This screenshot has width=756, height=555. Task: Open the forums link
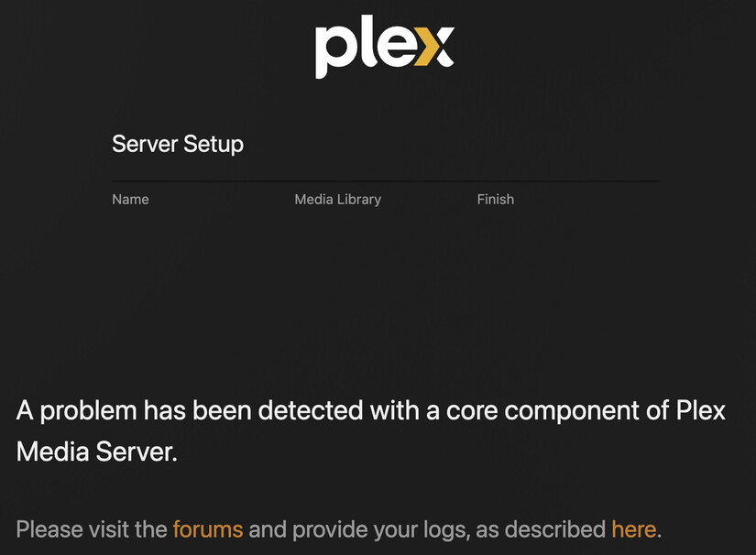click(x=208, y=529)
